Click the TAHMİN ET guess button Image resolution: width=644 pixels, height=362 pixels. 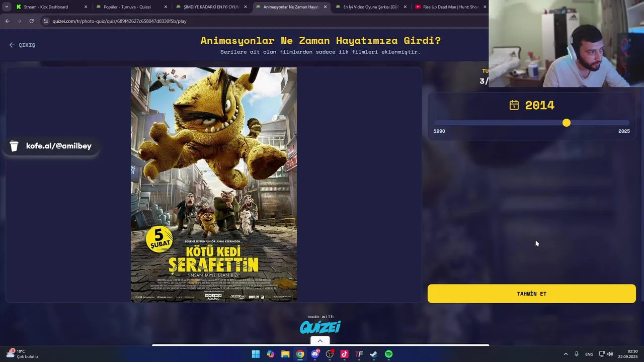531,294
